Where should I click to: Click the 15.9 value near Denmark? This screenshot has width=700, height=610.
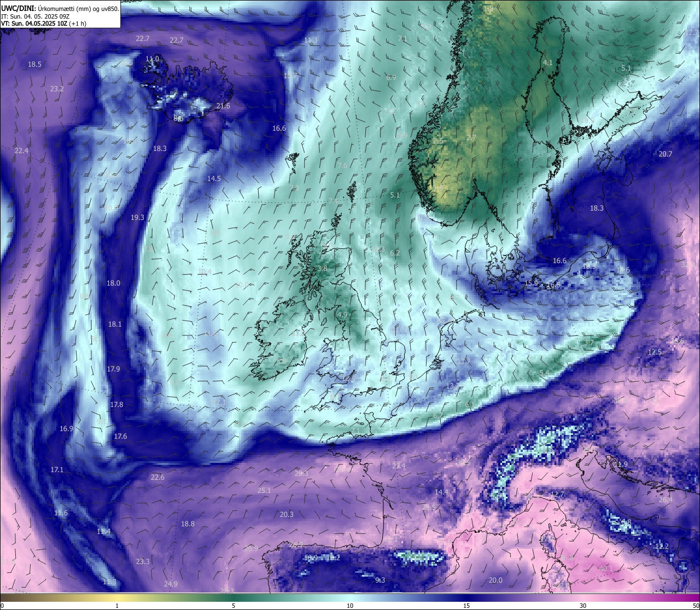[532, 283]
